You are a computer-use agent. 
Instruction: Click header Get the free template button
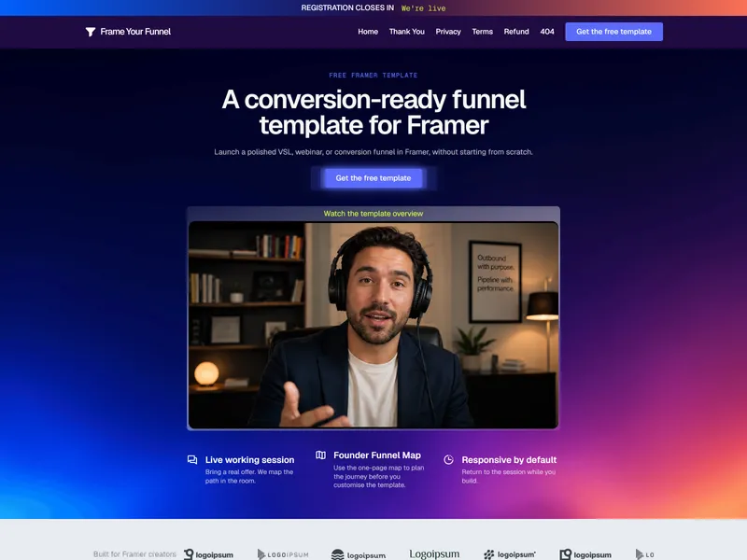point(613,32)
